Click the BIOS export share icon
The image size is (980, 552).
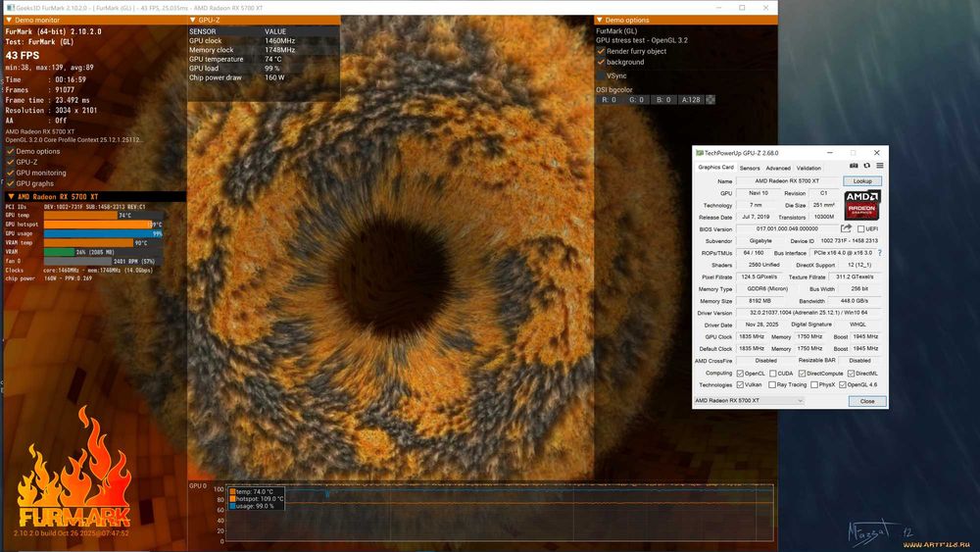tap(846, 228)
